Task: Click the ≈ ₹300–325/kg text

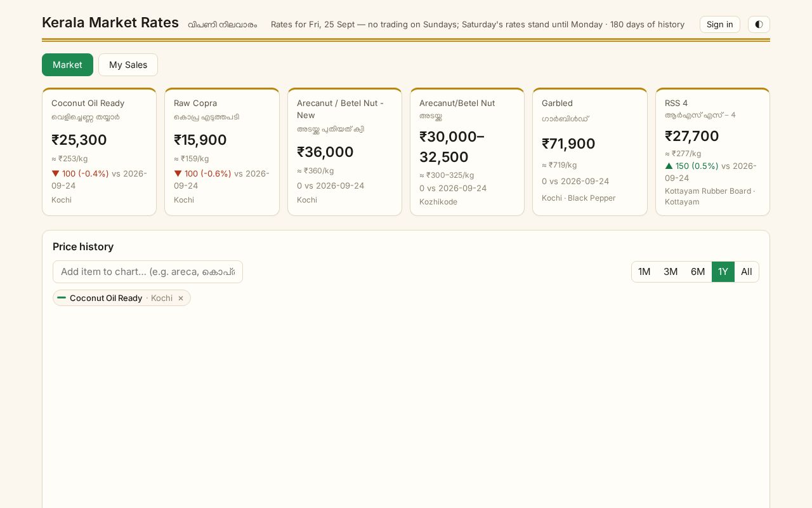Action: 447,175
